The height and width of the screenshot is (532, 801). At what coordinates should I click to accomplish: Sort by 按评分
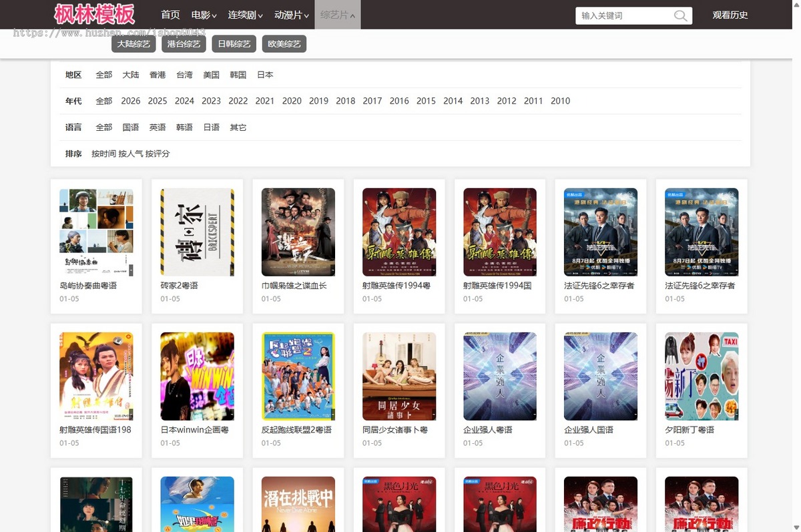pyautogui.click(x=158, y=154)
